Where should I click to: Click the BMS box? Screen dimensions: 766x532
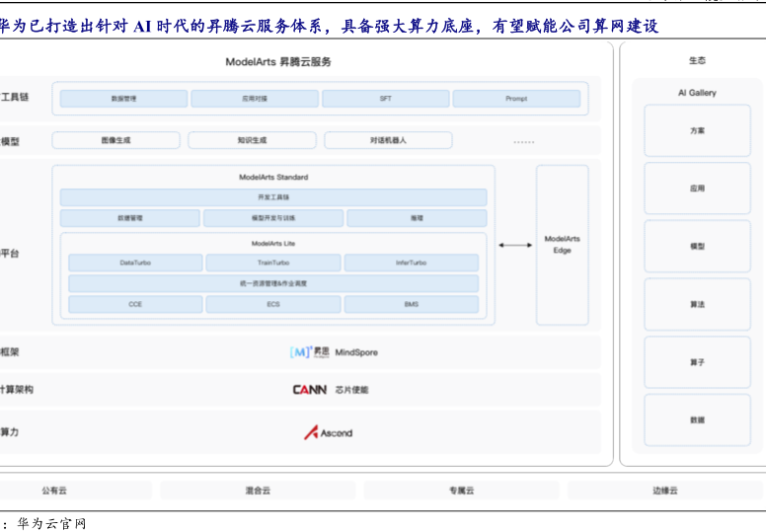coord(412,304)
